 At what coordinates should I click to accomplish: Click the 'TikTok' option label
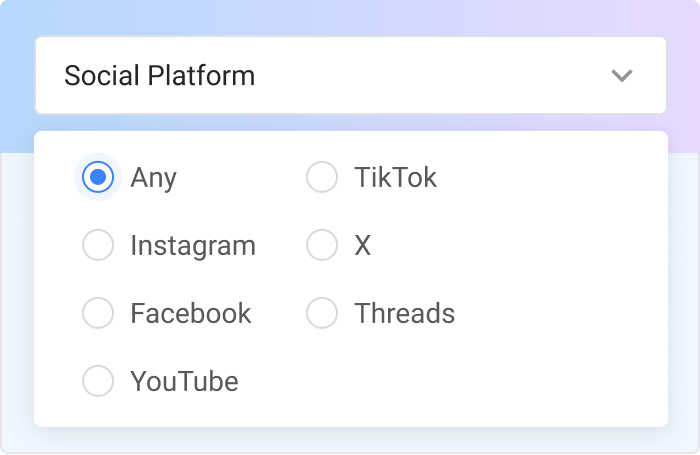coord(395,178)
